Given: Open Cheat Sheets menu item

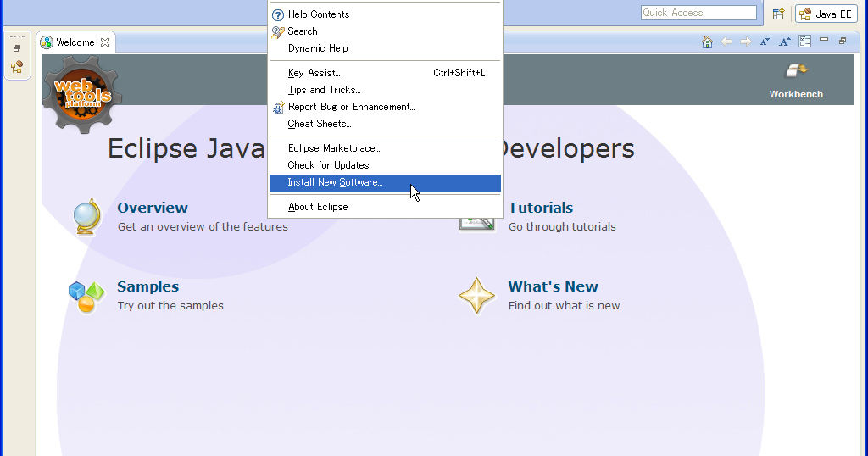Looking at the screenshot, I should pos(385,124).
